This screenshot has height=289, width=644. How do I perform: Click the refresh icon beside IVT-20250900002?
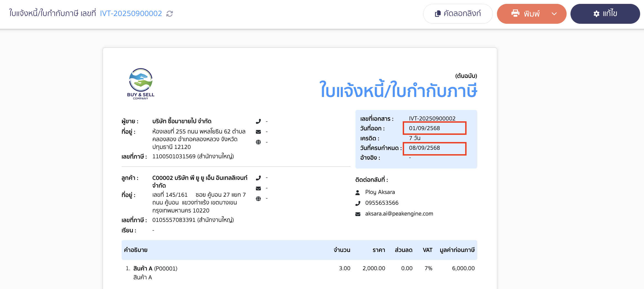coord(170,14)
